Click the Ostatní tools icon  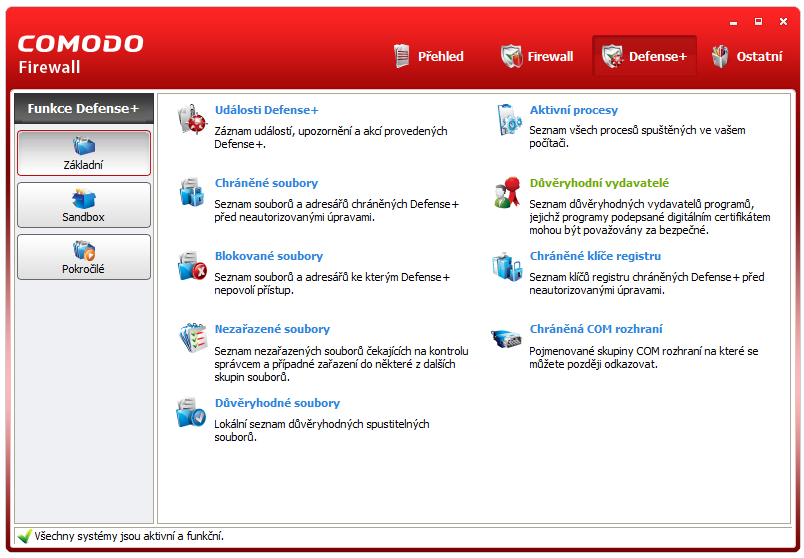tap(720, 56)
